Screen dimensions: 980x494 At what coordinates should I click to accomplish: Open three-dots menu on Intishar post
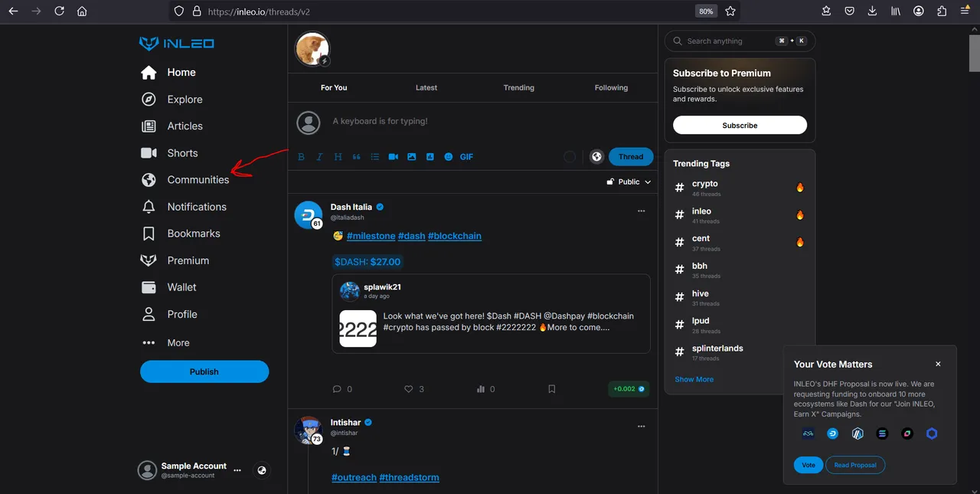[642, 426]
